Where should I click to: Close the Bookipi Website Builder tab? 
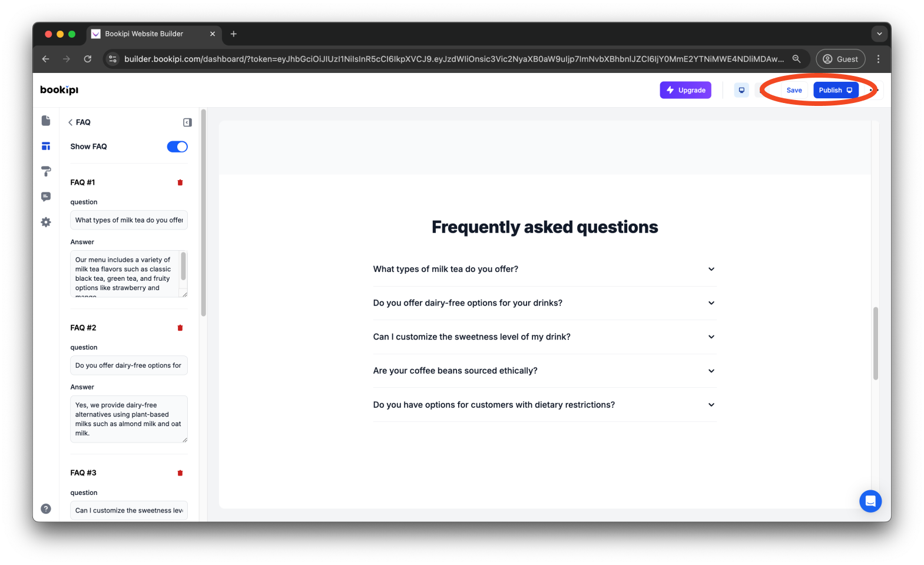pyautogui.click(x=213, y=34)
